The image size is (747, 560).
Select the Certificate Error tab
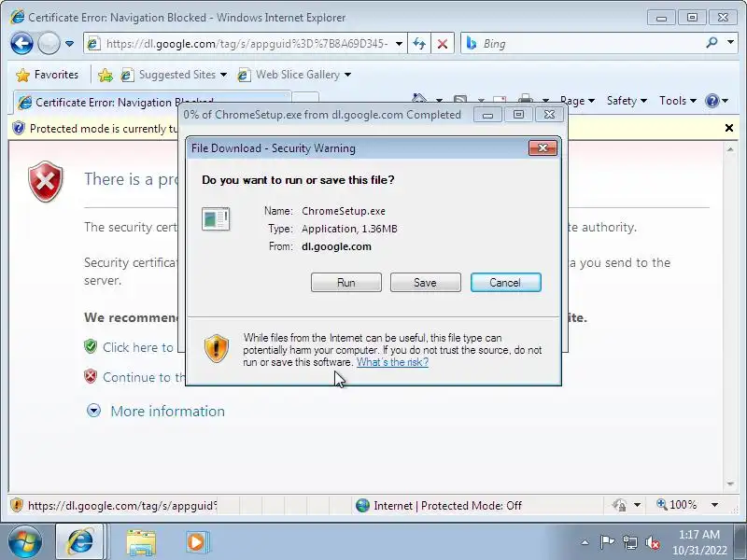tap(151, 103)
